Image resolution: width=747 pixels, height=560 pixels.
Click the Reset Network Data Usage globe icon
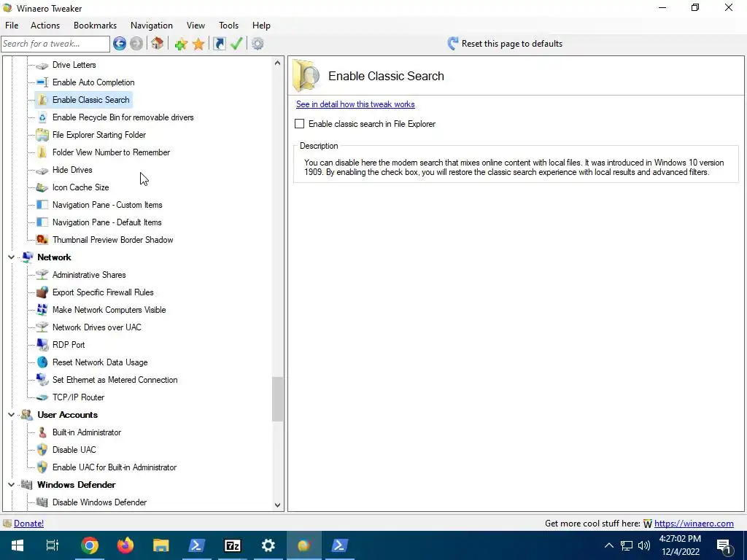click(x=42, y=362)
